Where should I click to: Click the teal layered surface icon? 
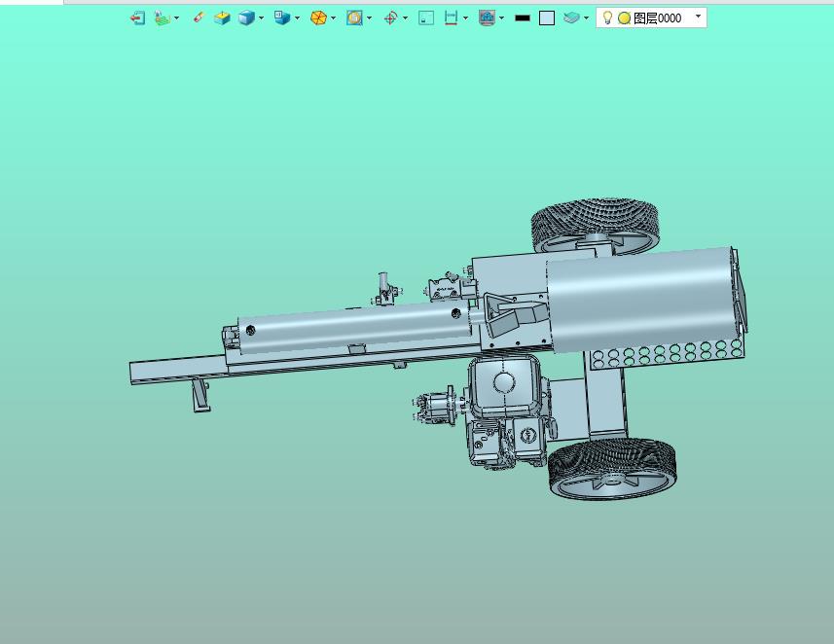[x=571, y=18]
